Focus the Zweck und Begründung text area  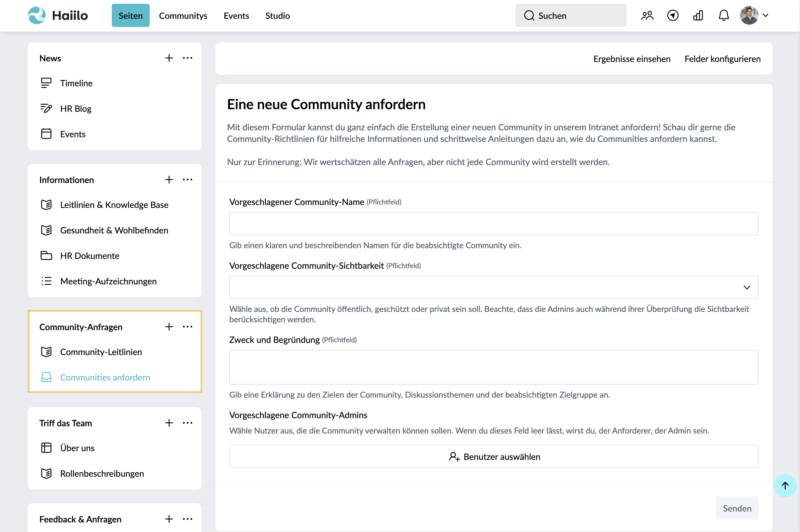[494, 367]
